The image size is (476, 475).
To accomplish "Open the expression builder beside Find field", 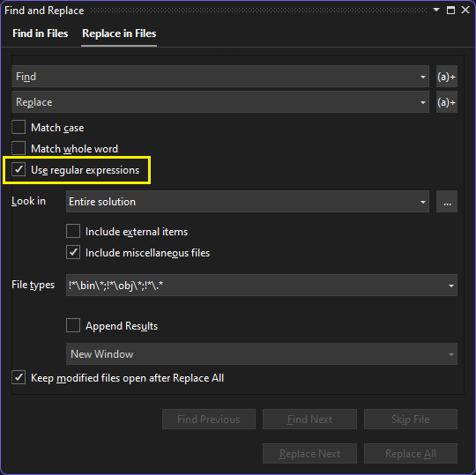I will coord(447,77).
